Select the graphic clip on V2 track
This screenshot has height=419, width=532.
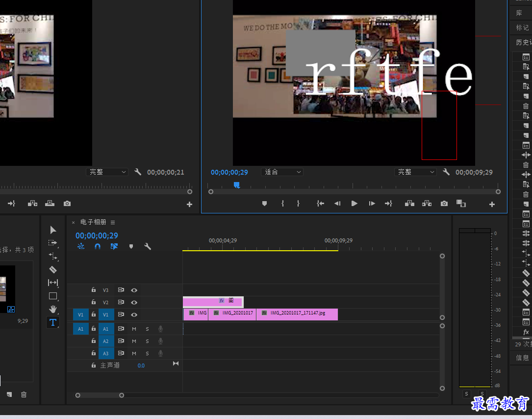pyautogui.click(x=213, y=302)
